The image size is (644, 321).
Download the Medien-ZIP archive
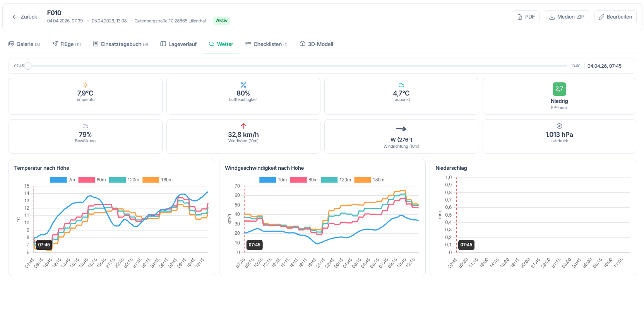567,17
